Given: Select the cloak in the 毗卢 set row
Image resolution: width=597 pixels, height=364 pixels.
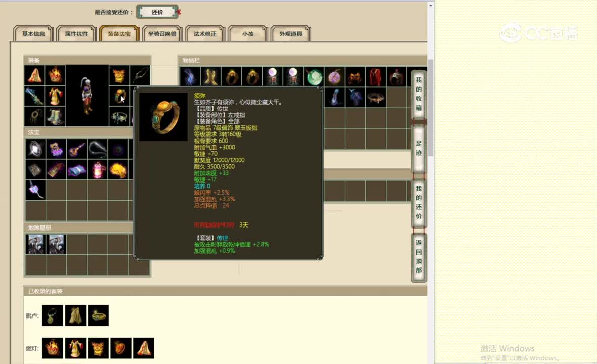Looking at the screenshot, I should 75,315.
